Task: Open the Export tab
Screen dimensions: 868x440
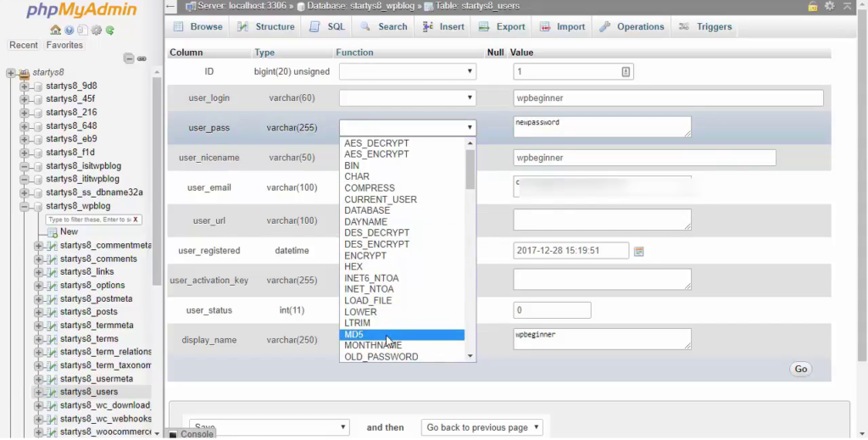Action: 502,27
